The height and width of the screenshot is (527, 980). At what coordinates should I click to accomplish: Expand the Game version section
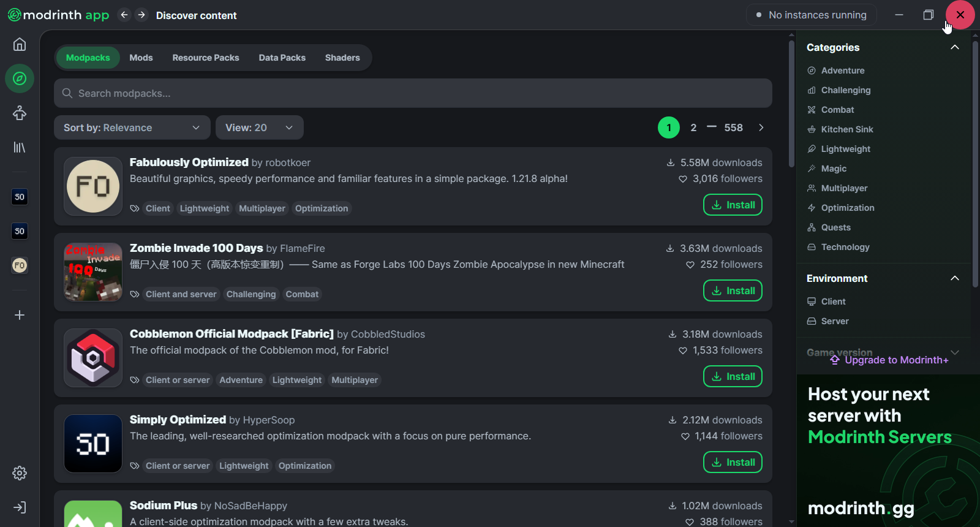pos(954,352)
